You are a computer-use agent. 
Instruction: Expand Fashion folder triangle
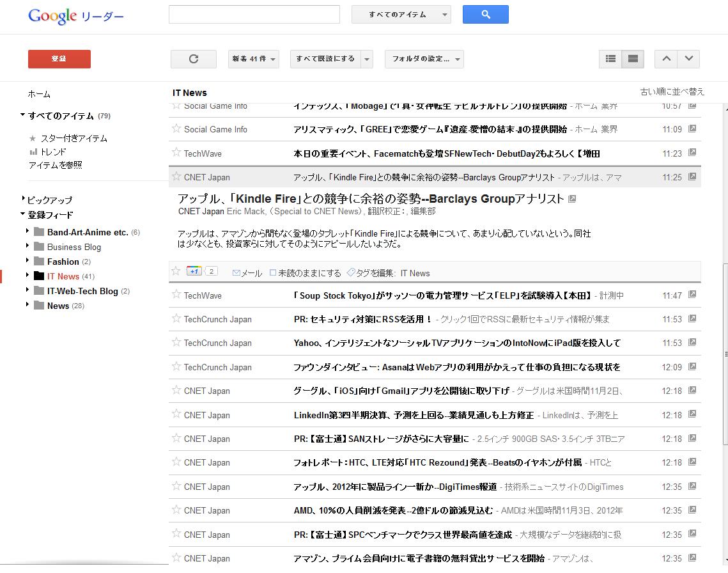[x=27, y=261]
